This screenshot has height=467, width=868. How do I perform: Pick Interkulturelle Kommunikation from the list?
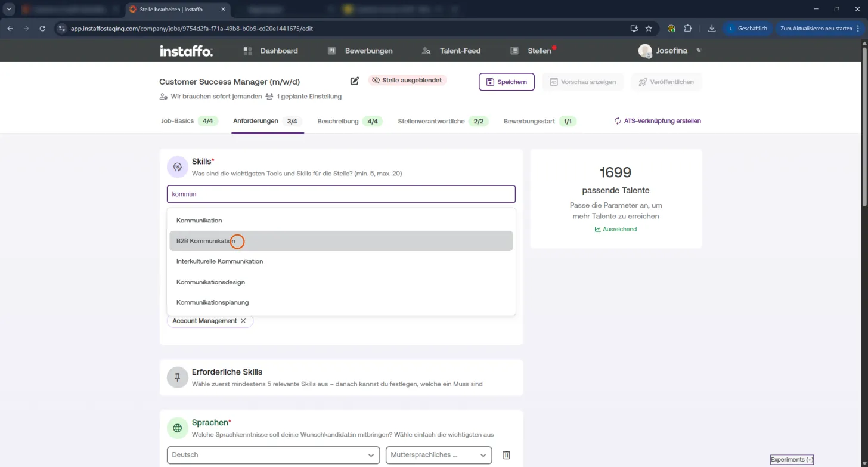[x=341, y=261]
